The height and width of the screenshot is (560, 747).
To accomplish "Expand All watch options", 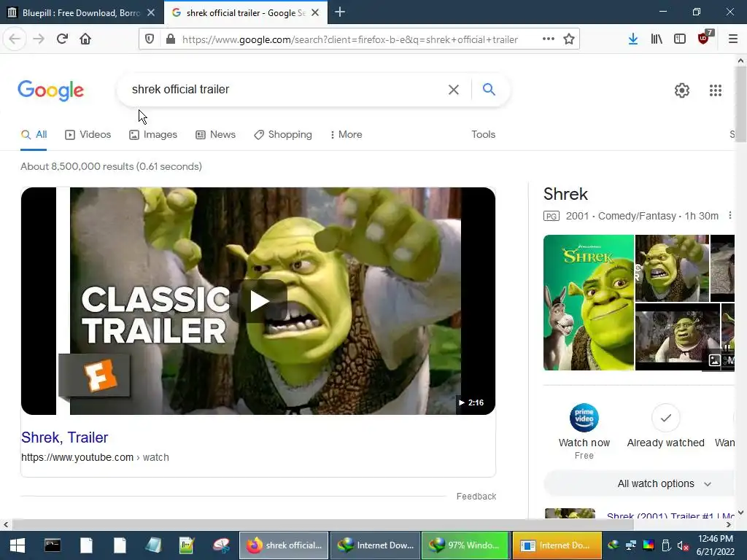I will (664, 484).
